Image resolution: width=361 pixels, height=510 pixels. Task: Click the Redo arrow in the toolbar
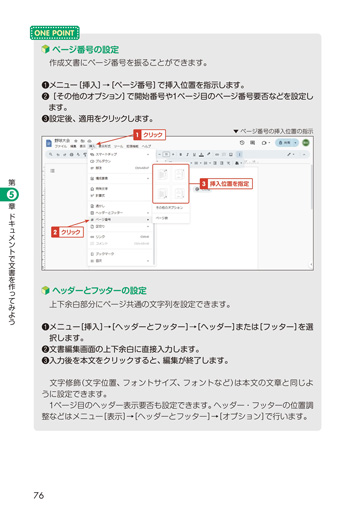coord(64,155)
